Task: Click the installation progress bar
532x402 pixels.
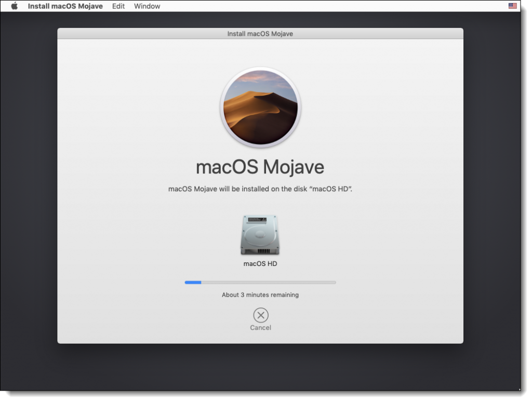Action: pos(260,282)
